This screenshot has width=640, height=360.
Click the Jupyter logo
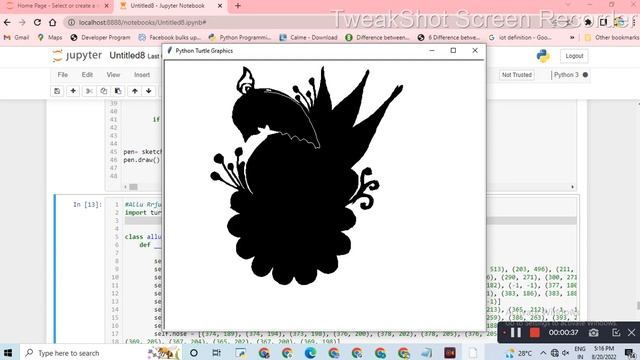click(x=77, y=56)
